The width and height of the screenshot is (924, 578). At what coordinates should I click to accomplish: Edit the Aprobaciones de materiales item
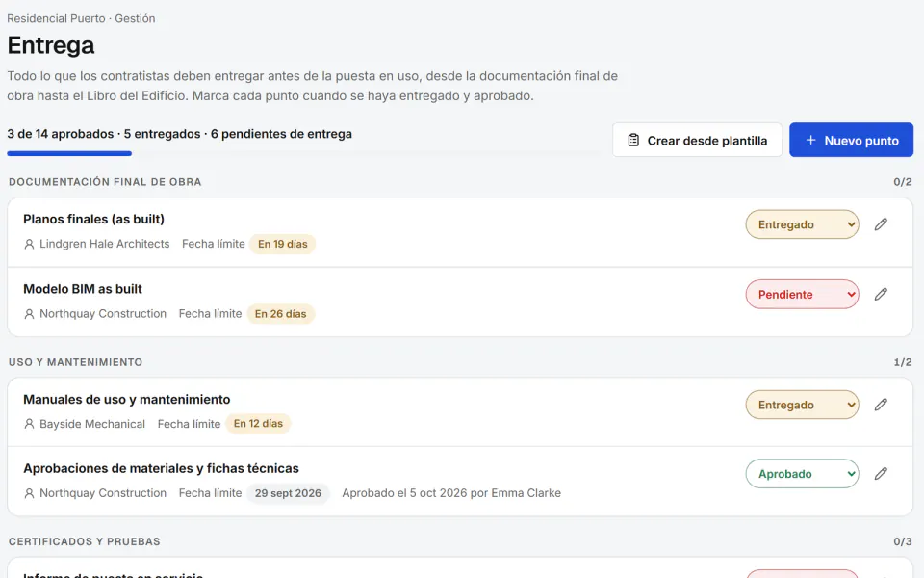(x=881, y=474)
